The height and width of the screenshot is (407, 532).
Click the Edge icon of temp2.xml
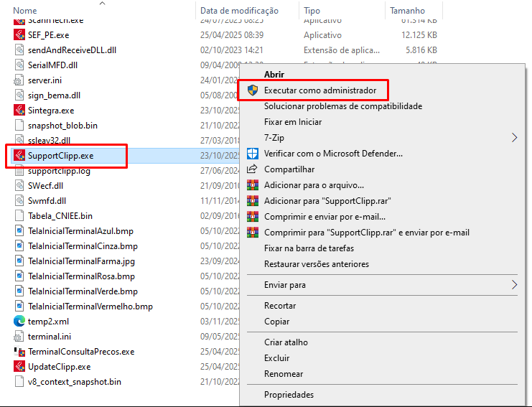19,322
